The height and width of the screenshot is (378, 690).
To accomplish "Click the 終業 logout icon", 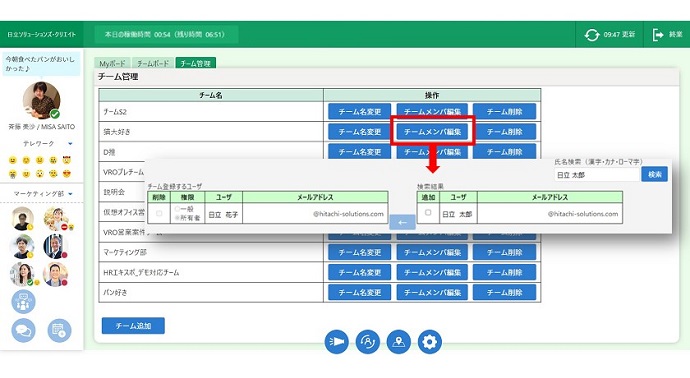I will click(658, 34).
